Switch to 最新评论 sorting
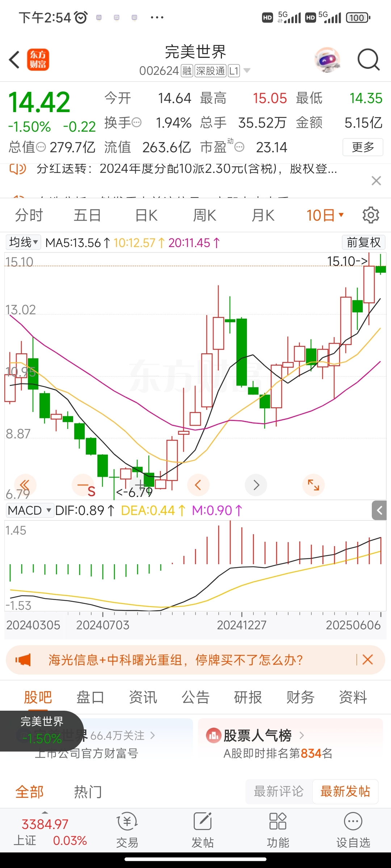Image resolution: width=391 pixels, height=868 pixels. [x=278, y=791]
